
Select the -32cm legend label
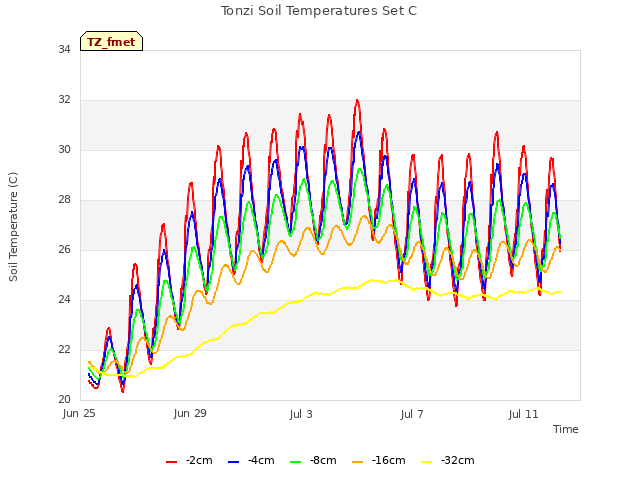tap(458, 460)
